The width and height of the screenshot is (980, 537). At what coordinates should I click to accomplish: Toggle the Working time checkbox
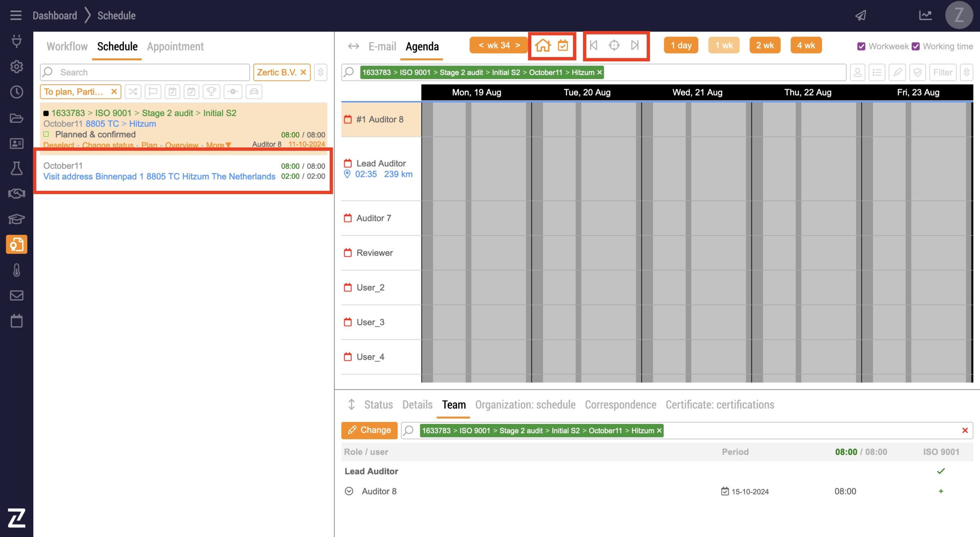[915, 46]
